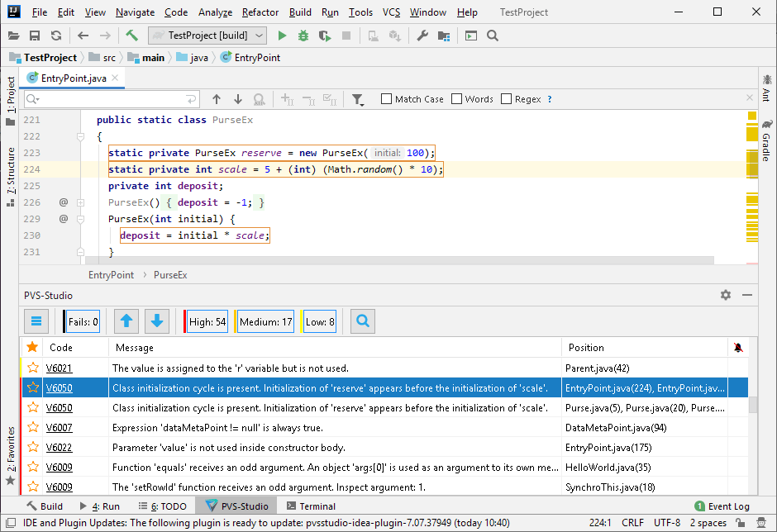This screenshot has width=777, height=532.
Task: Toggle the Words checkbox
Action: [x=457, y=99]
